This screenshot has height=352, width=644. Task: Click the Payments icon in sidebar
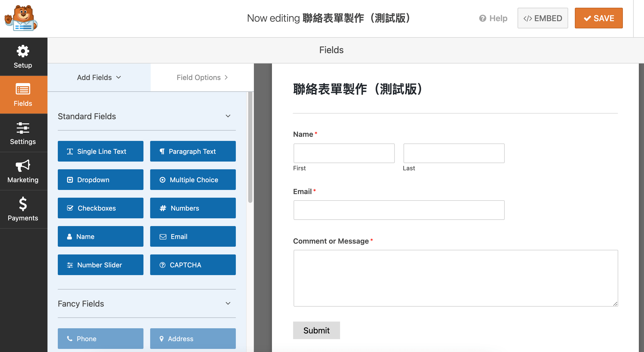tap(23, 210)
